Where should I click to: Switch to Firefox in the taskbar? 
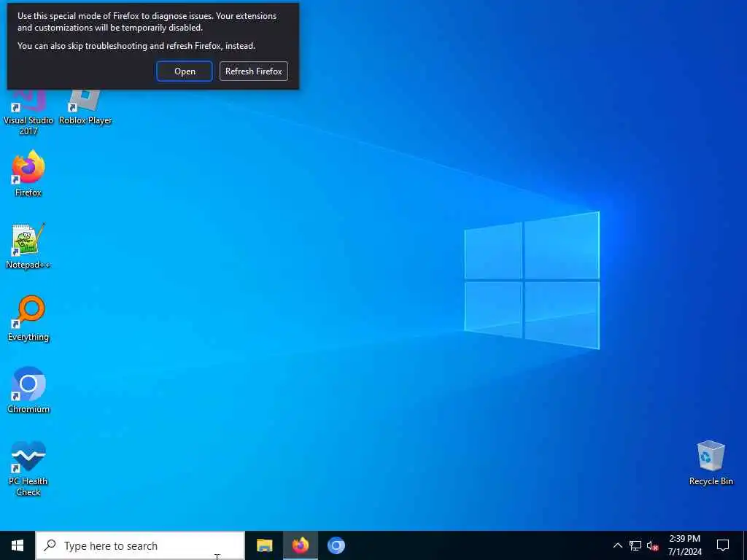click(x=300, y=545)
